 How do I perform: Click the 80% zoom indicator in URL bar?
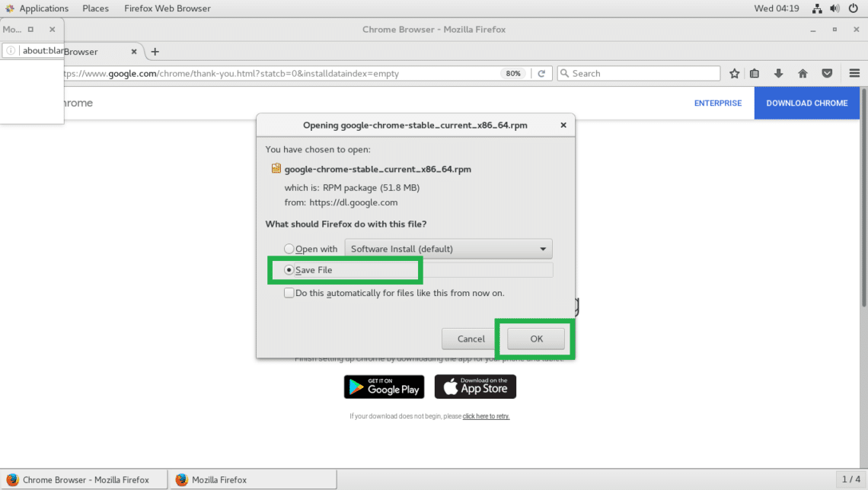point(513,74)
